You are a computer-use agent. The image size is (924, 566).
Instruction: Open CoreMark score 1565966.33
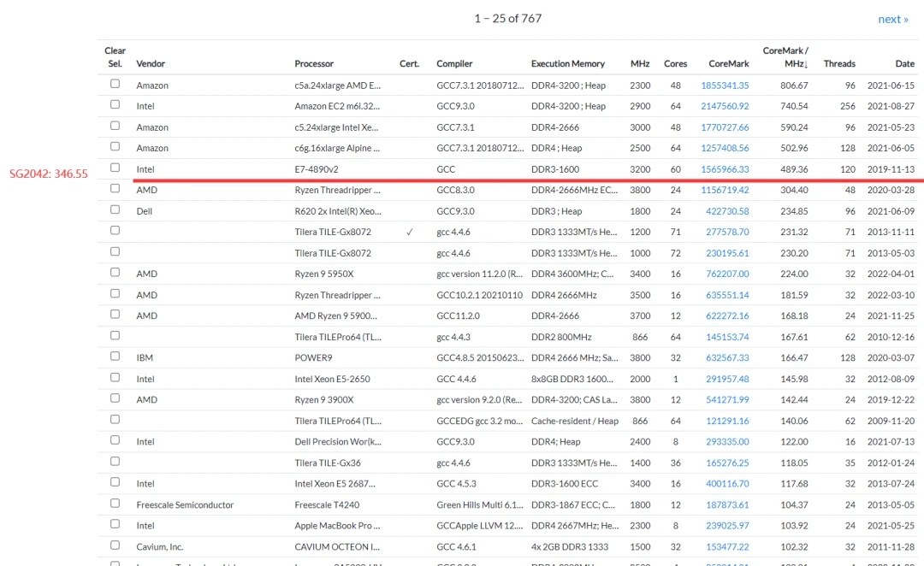[725, 169]
